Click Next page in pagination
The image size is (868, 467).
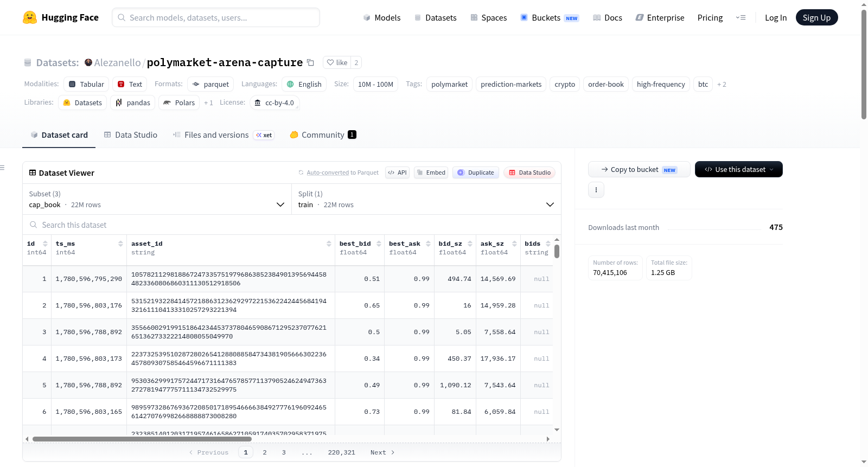pyautogui.click(x=382, y=452)
